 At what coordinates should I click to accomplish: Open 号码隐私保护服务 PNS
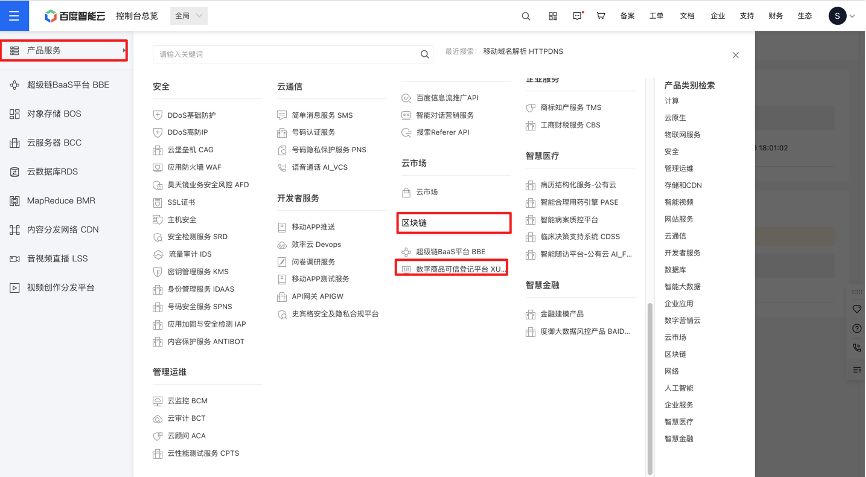point(329,150)
